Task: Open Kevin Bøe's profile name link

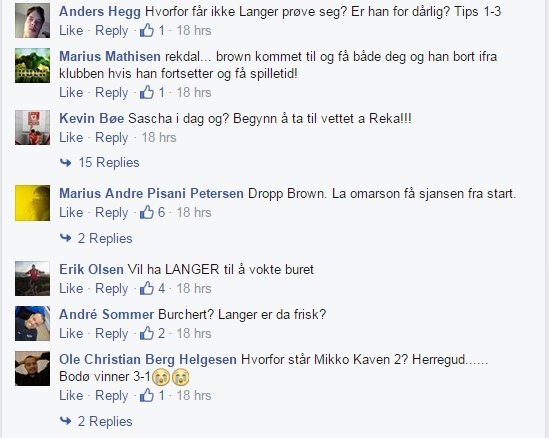Action: tap(91, 118)
